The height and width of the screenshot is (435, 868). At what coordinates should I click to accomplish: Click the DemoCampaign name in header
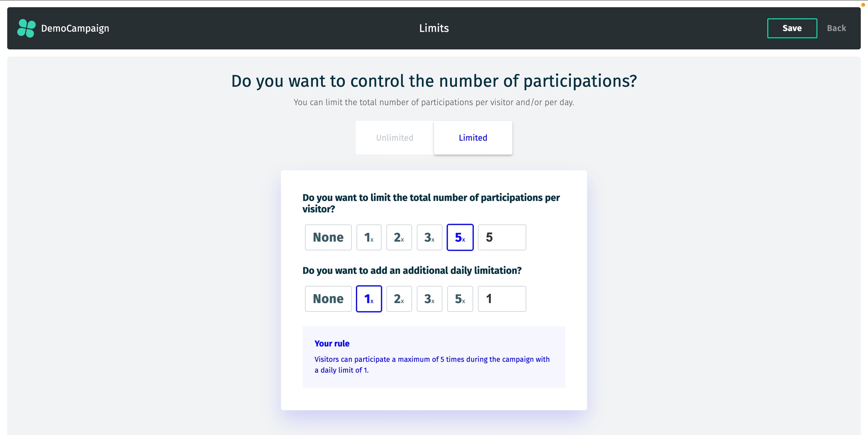pyautogui.click(x=75, y=28)
